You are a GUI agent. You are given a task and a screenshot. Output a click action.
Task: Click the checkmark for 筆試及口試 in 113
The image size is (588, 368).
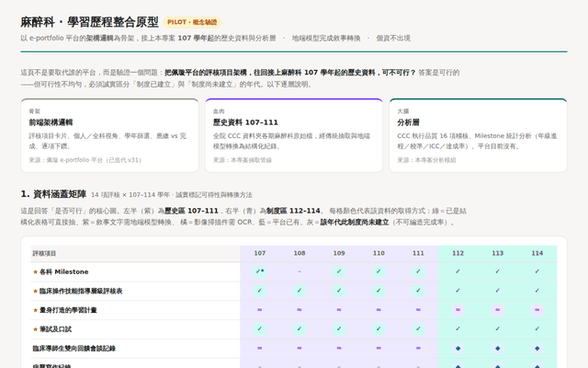click(498, 329)
